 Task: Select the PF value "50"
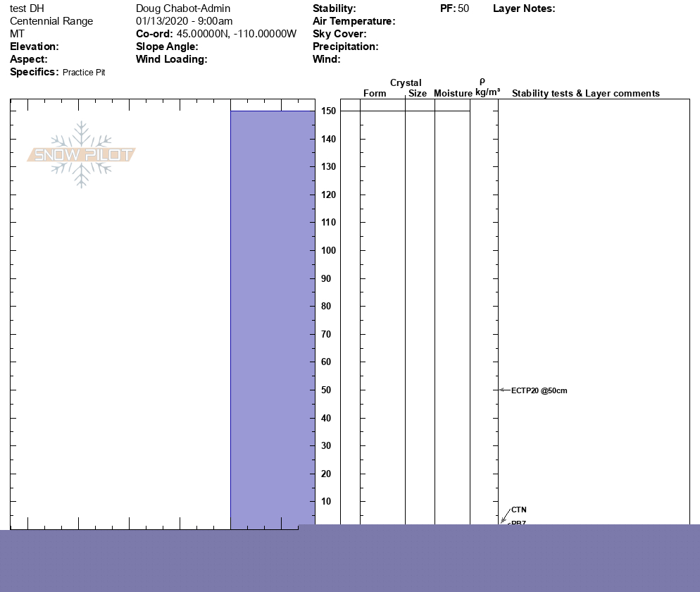463,8
